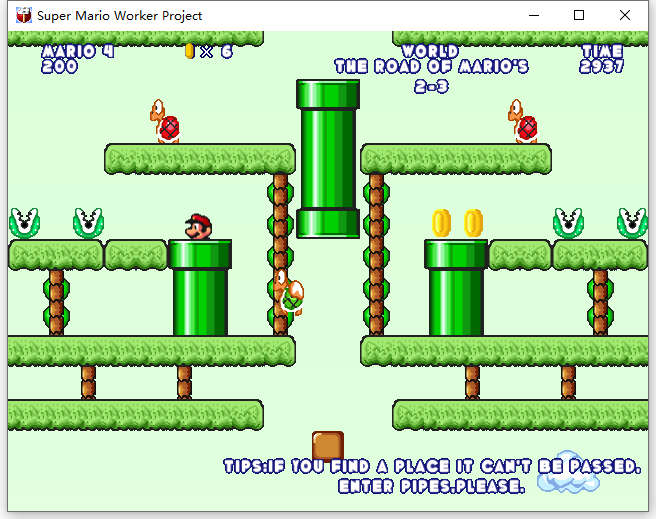Click the red Koopa on upper-left platform
The image size is (656, 519).
[165, 122]
